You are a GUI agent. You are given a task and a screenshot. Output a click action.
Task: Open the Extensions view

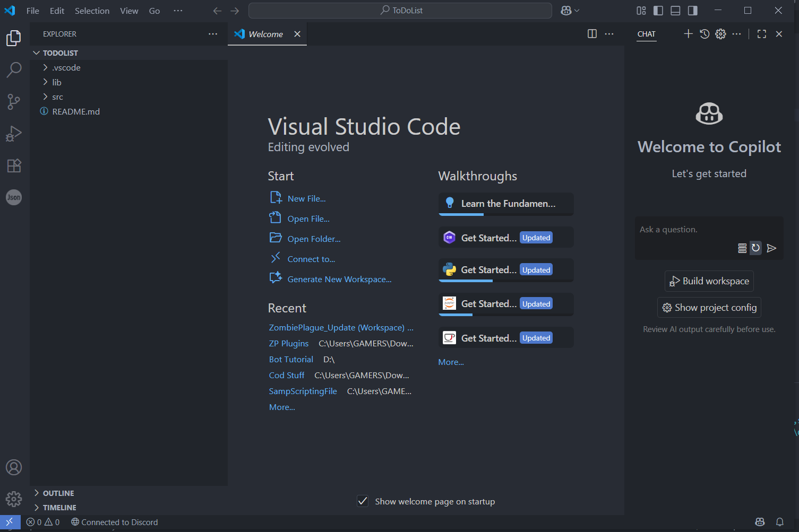tap(14, 165)
